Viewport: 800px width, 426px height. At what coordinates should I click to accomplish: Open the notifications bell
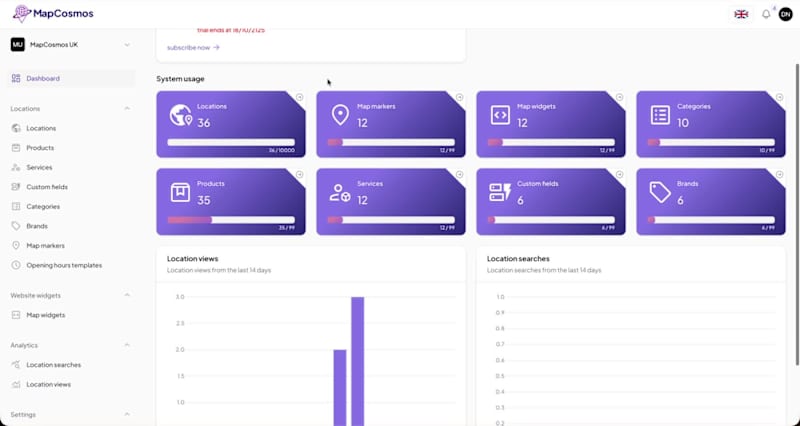coord(766,14)
